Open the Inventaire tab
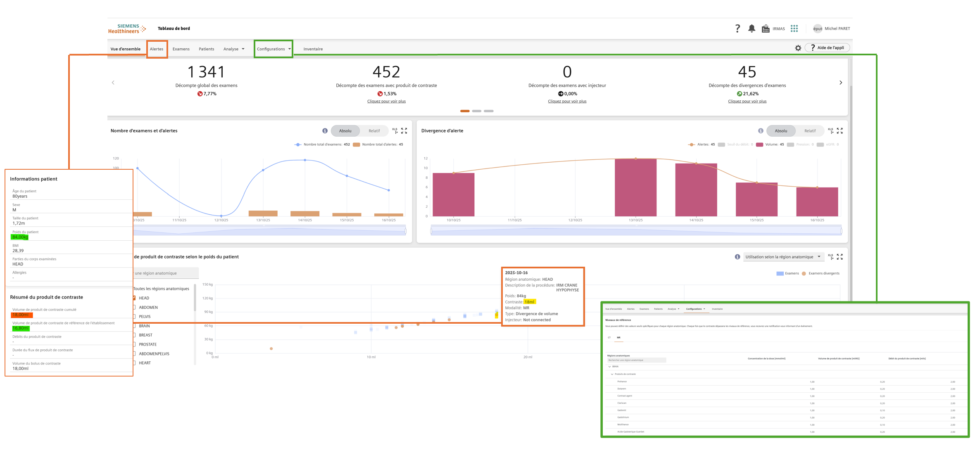Screen dimensions: 980x455 [313, 49]
